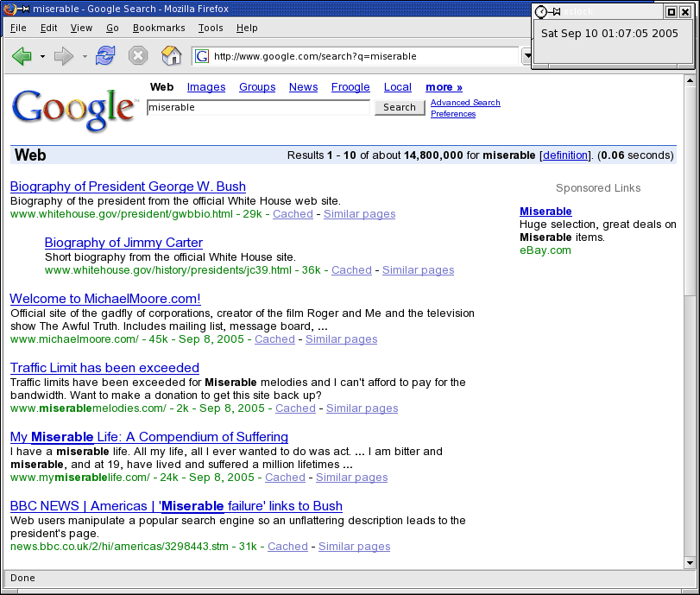Open Similar pages for mymiserablelife.com result

pos(351,478)
